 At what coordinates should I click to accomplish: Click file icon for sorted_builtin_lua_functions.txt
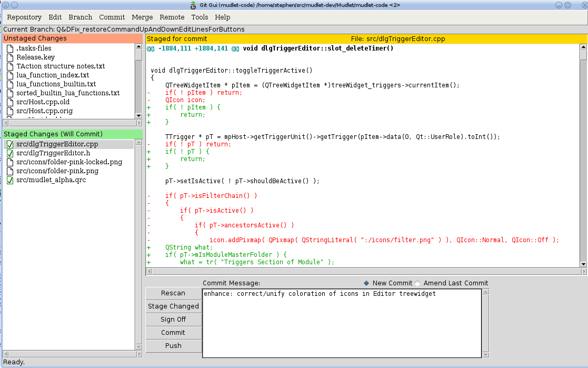click(10, 93)
